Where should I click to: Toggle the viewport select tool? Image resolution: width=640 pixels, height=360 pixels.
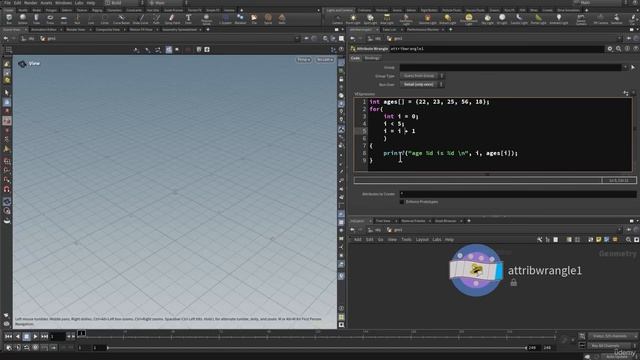[7, 93]
